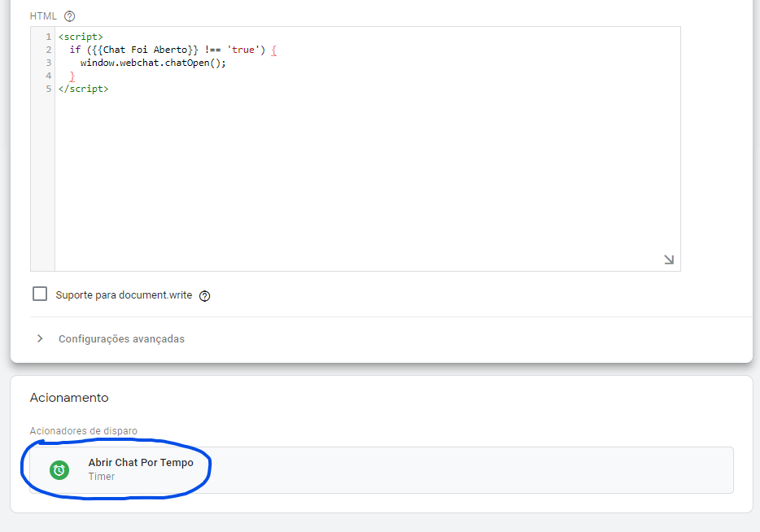Viewport: 760px width, 532px height.
Task: Click the opening <script> tag line
Action: click(81, 37)
